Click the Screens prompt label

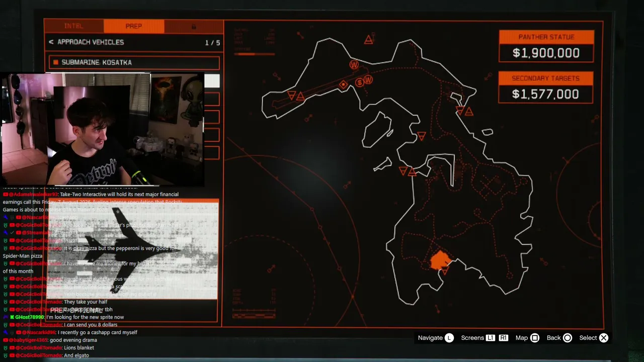click(x=472, y=338)
